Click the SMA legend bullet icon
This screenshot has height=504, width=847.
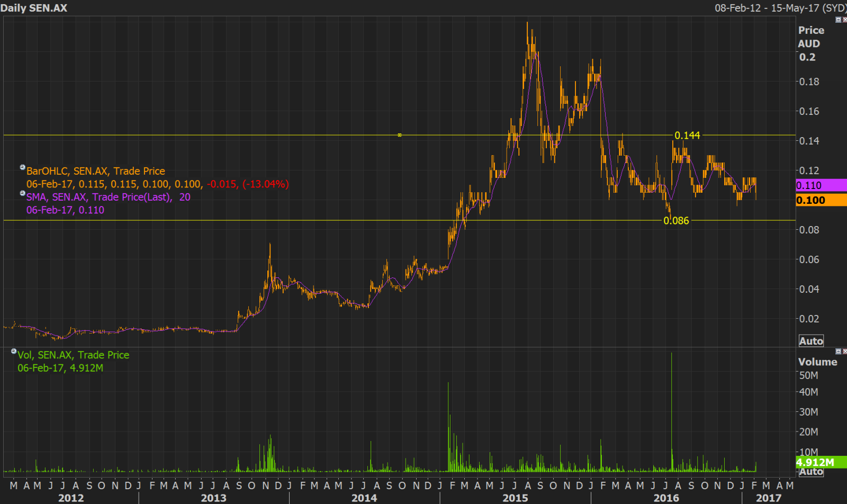pos(22,193)
